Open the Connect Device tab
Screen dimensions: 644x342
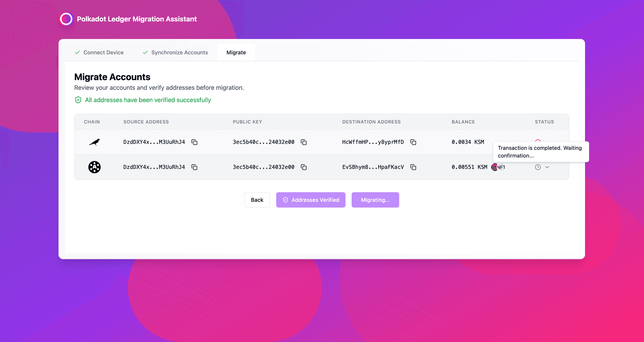pyautogui.click(x=99, y=52)
